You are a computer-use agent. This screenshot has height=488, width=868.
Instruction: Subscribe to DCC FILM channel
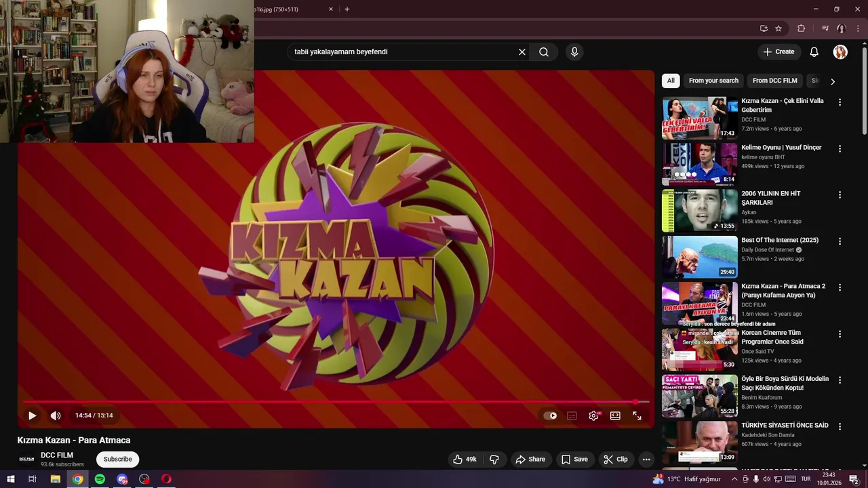pyautogui.click(x=117, y=459)
